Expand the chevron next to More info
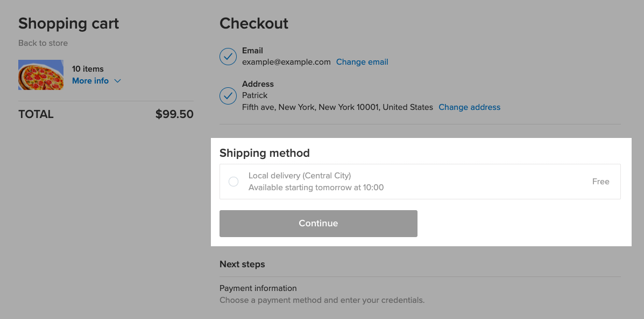644x319 pixels. [118, 81]
